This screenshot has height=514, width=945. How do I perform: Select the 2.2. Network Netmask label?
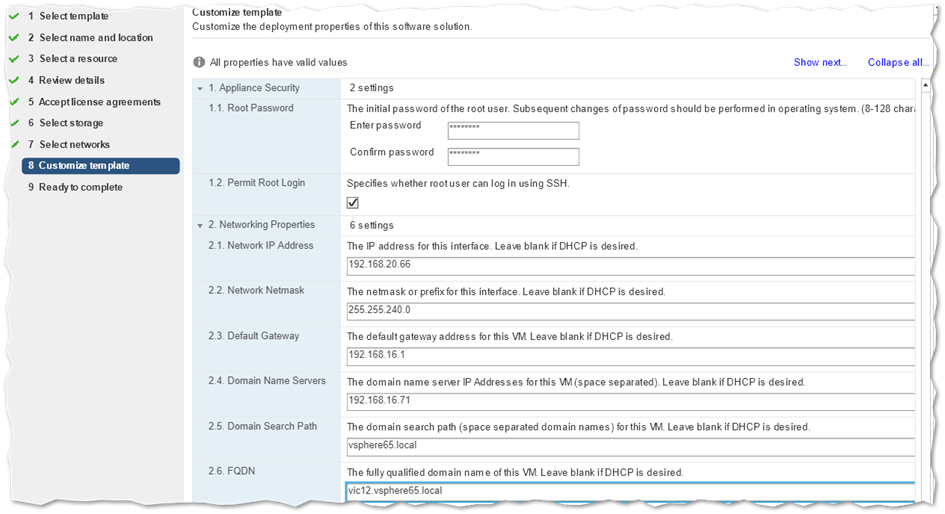pyautogui.click(x=256, y=290)
